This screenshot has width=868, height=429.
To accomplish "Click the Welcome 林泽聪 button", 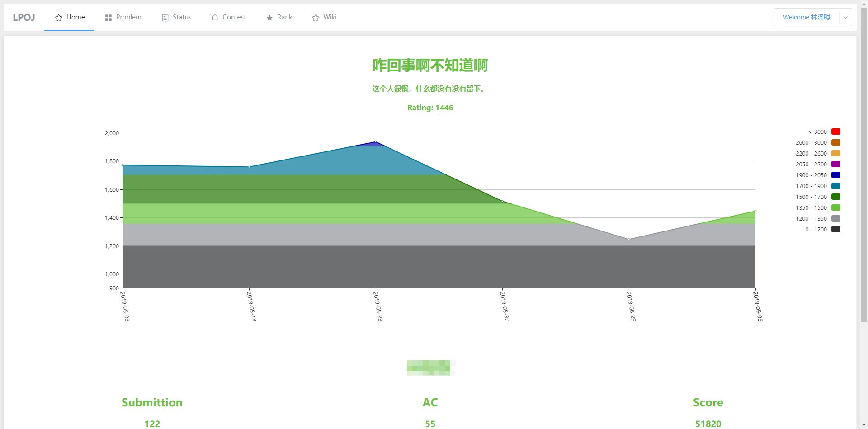I will (807, 17).
